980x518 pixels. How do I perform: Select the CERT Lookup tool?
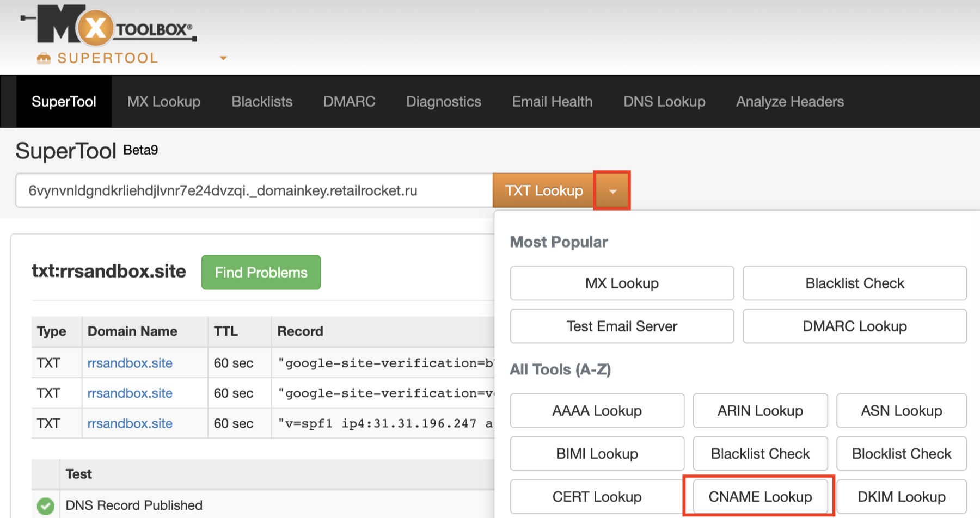click(x=597, y=497)
